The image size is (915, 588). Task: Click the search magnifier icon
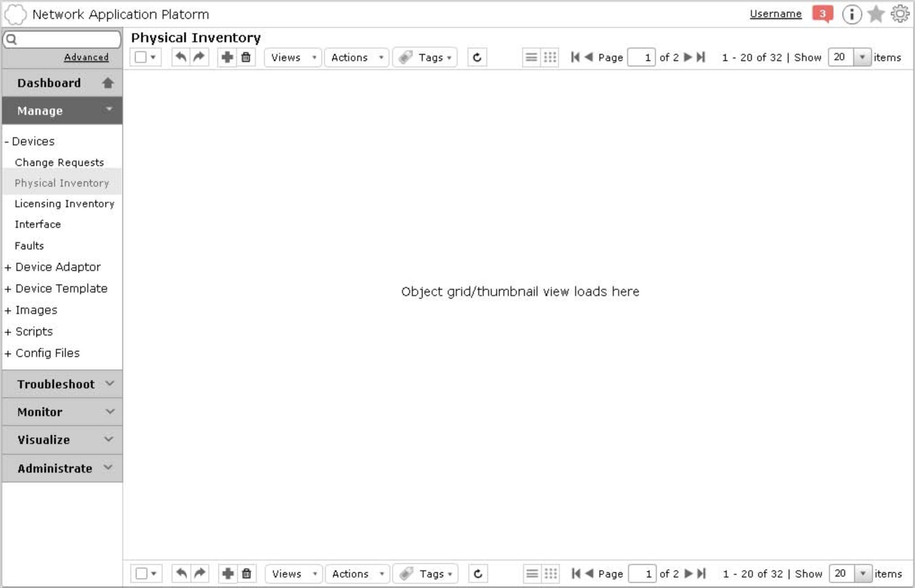[12, 39]
